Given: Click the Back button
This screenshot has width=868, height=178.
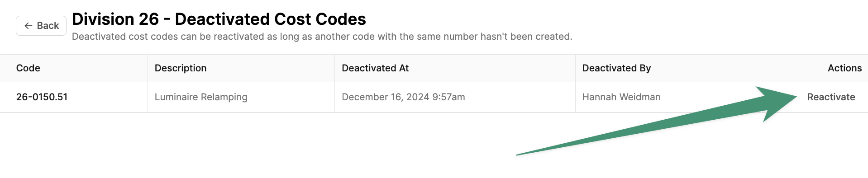Looking at the screenshot, I should 41,26.
